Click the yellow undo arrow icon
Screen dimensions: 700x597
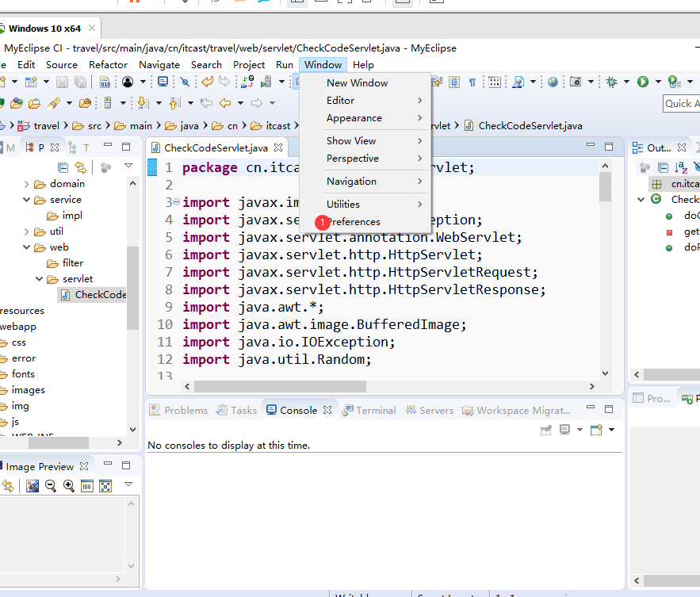[x=207, y=82]
